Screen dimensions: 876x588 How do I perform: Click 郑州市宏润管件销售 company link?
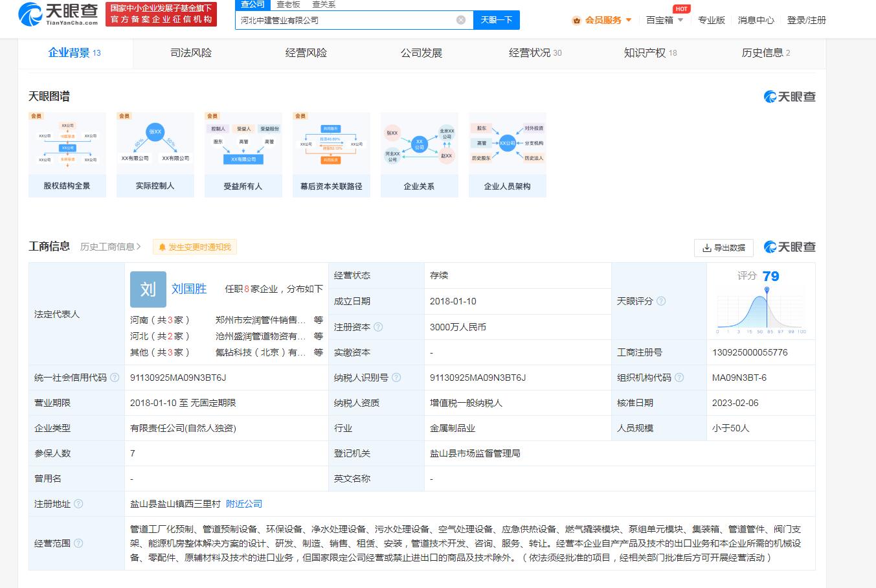point(260,320)
